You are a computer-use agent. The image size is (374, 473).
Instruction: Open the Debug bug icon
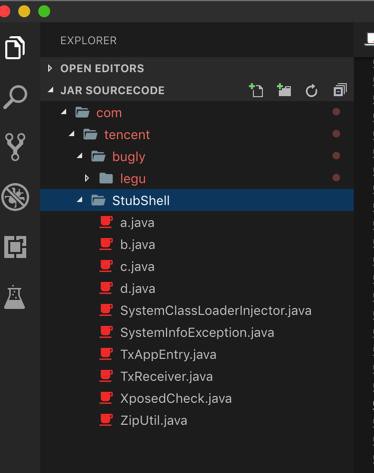click(15, 197)
